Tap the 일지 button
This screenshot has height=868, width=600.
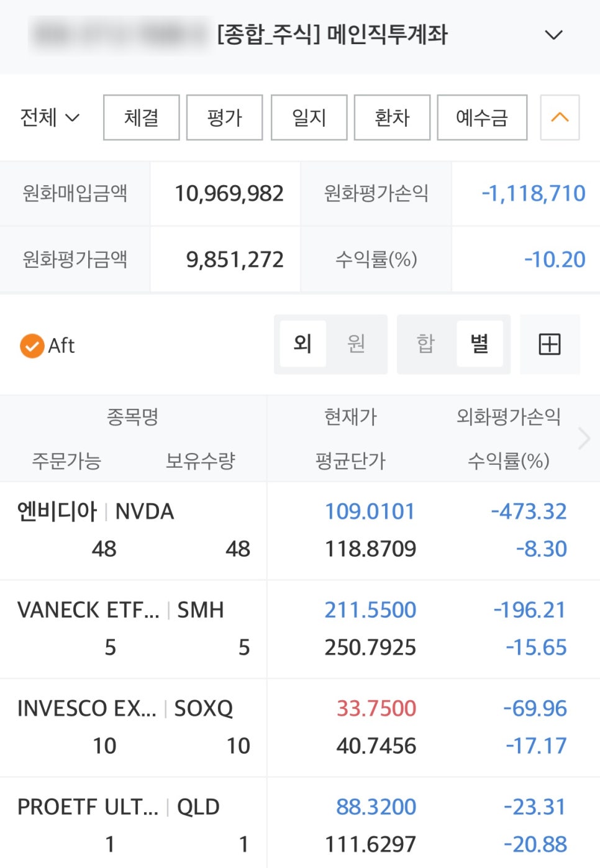tap(309, 117)
